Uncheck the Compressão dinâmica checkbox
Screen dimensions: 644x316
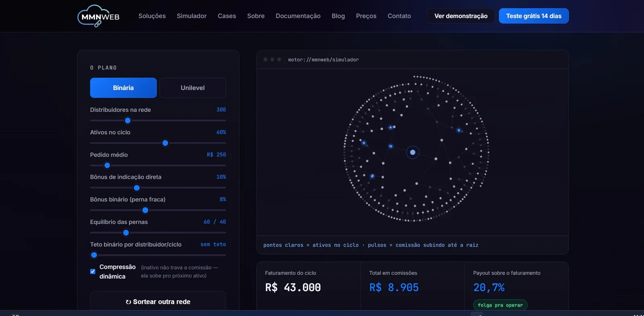point(93,271)
